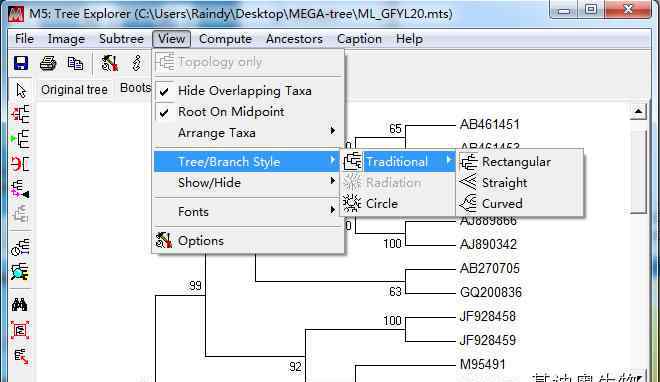Choose the Circle tree style icon
Image resolution: width=660 pixels, height=382 pixels.
[352, 204]
